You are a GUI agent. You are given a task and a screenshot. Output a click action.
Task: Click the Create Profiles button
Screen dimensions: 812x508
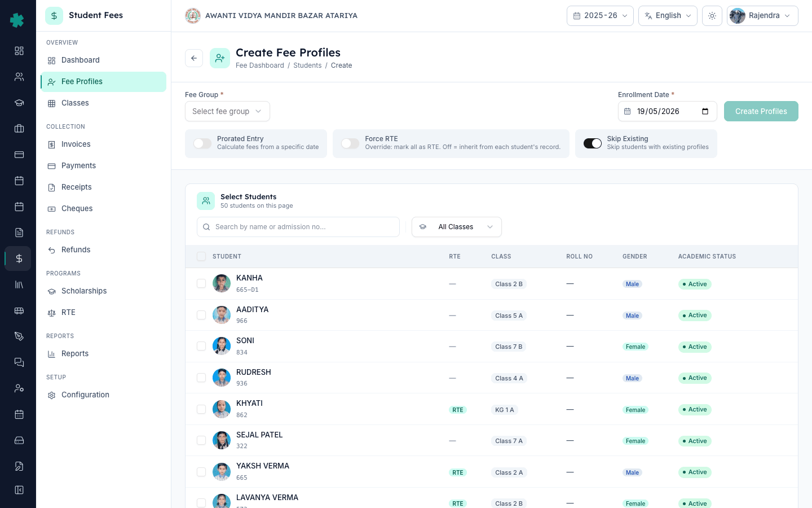pos(761,111)
